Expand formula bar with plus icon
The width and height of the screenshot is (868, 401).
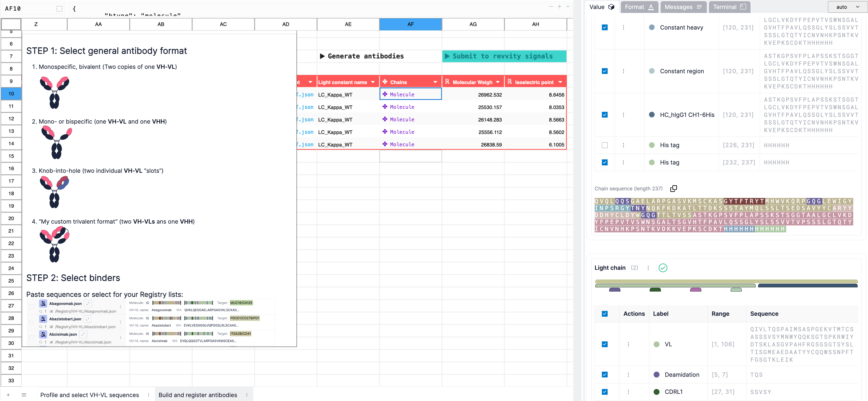tap(559, 7)
